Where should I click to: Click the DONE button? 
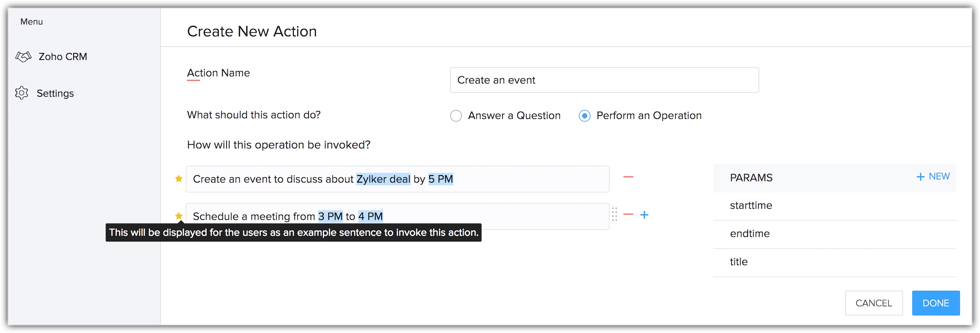tap(935, 303)
